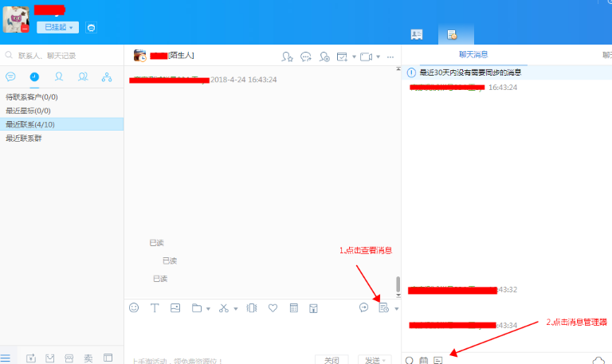This screenshot has width=612, height=364.
Task: Click the cloud sync icon in records footer
Action: 598,360
